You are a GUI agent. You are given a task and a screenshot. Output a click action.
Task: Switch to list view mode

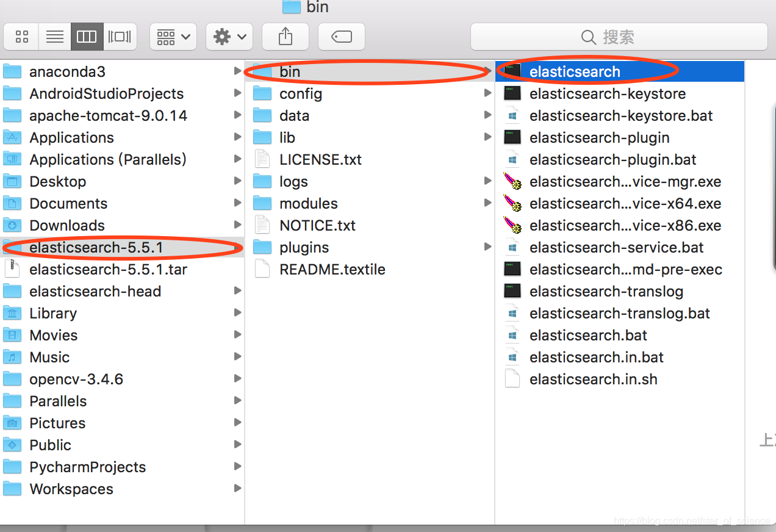click(x=55, y=37)
